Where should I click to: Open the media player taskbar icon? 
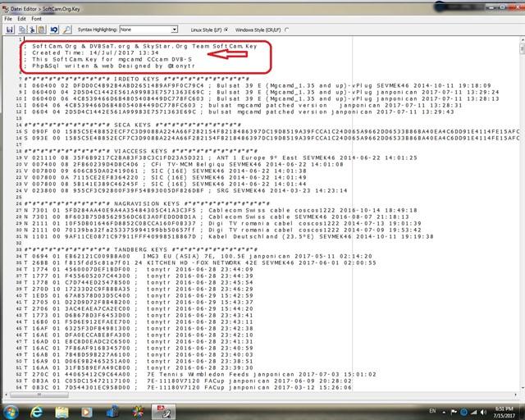point(86,412)
